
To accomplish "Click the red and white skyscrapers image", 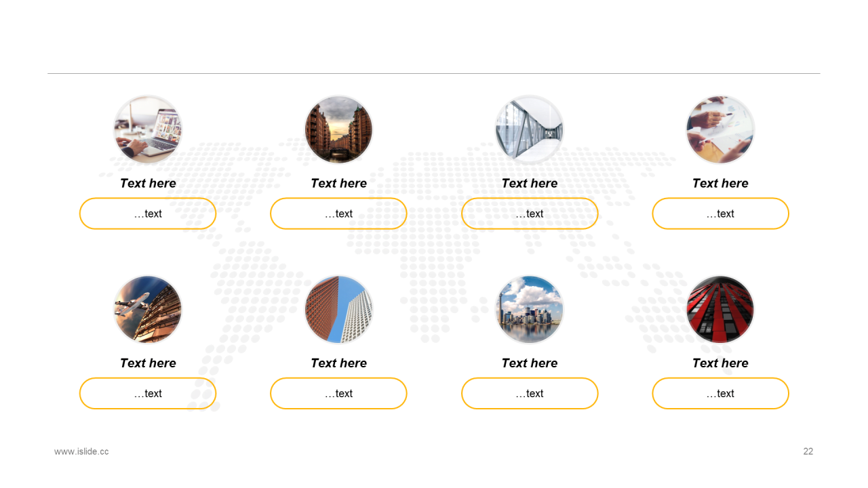I will 338,309.
